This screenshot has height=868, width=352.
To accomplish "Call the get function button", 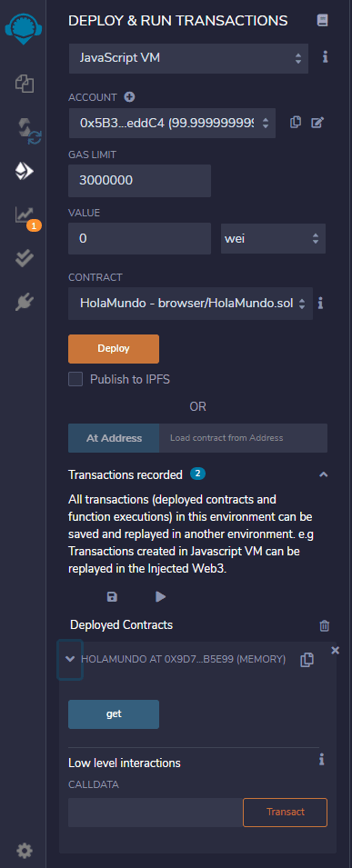I will pyautogui.click(x=114, y=714).
